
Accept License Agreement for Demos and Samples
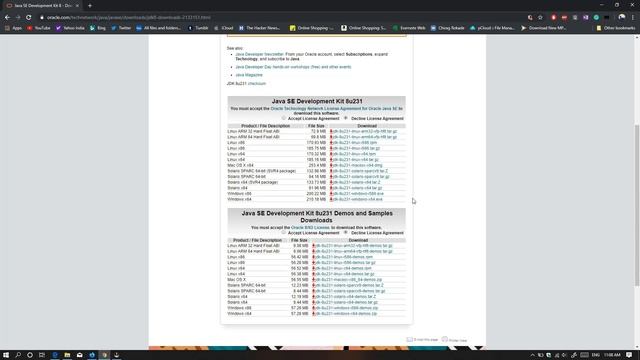click(x=284, y=232)
